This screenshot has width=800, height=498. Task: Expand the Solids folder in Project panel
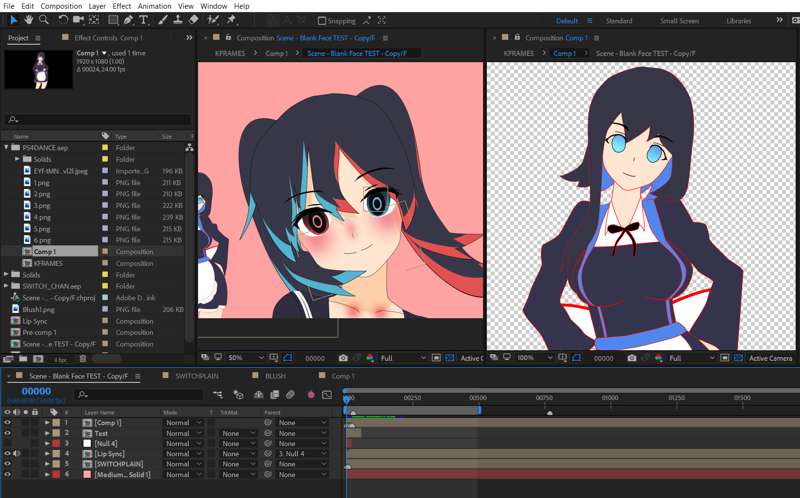pos(17,159)
